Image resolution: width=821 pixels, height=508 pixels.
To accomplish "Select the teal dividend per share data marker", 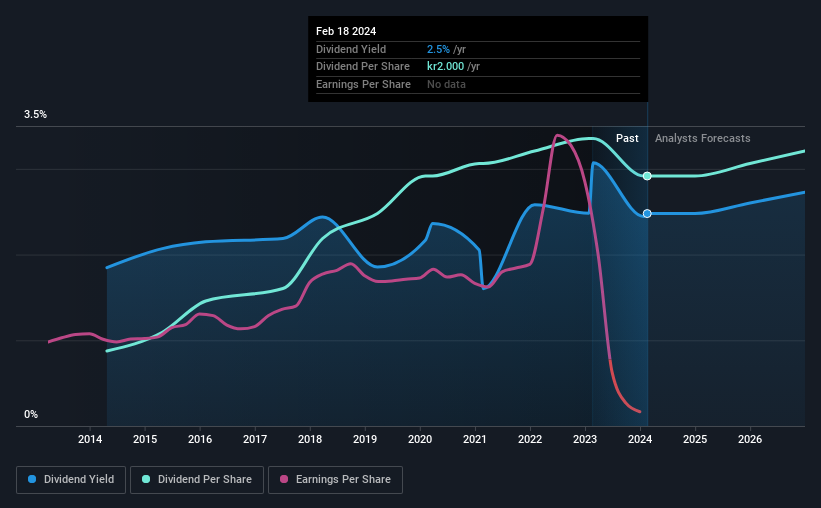I will [x=647, y=176].
